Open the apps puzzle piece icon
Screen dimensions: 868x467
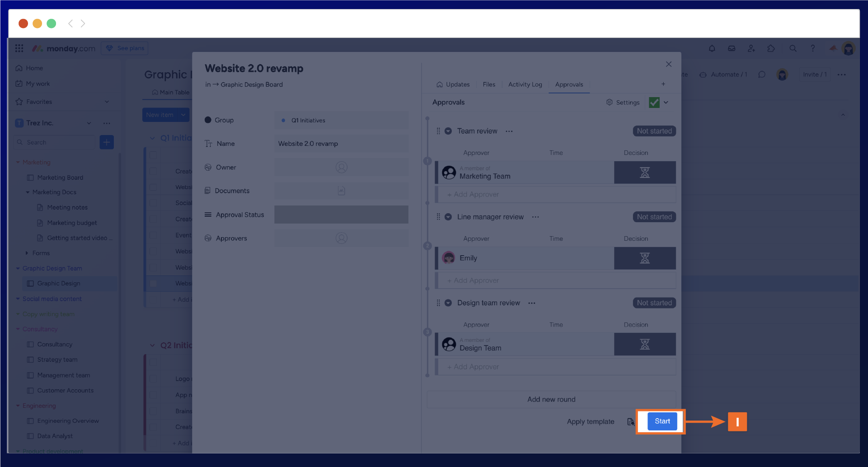(771, 48)
